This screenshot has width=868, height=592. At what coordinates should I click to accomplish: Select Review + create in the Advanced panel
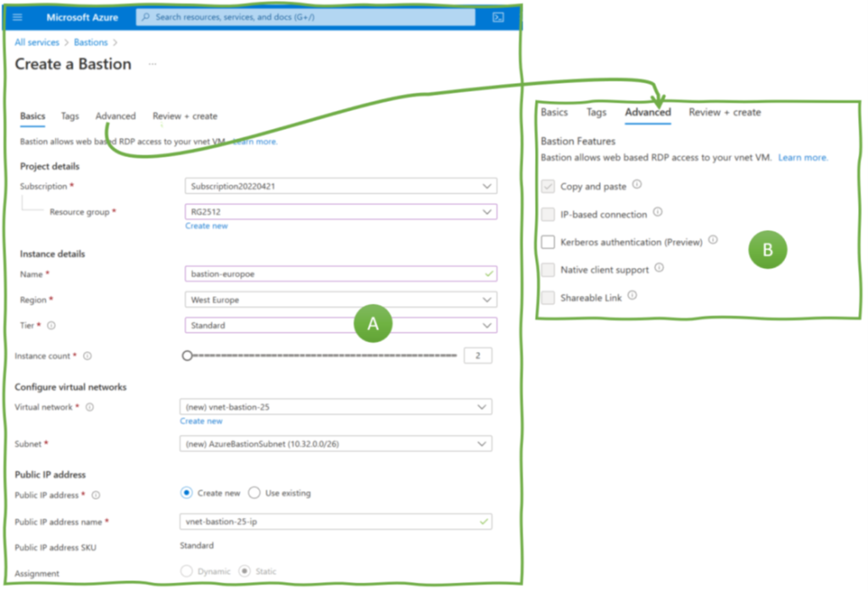pos(725,113)
